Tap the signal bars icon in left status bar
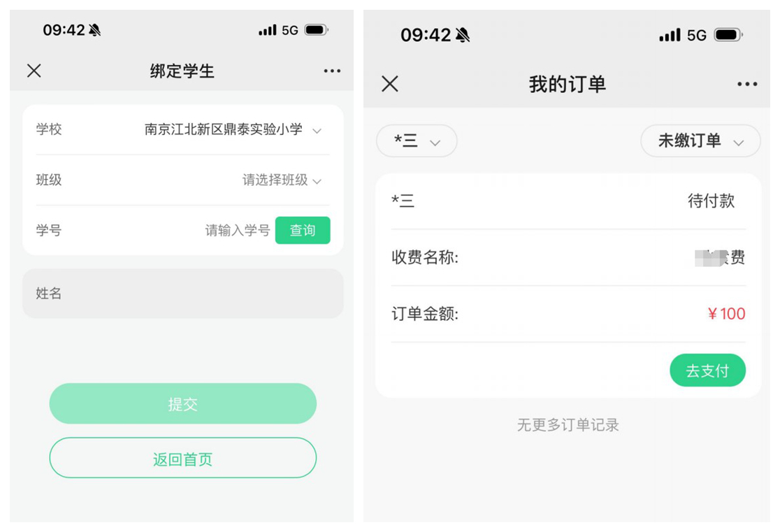 tap(267, 30)
